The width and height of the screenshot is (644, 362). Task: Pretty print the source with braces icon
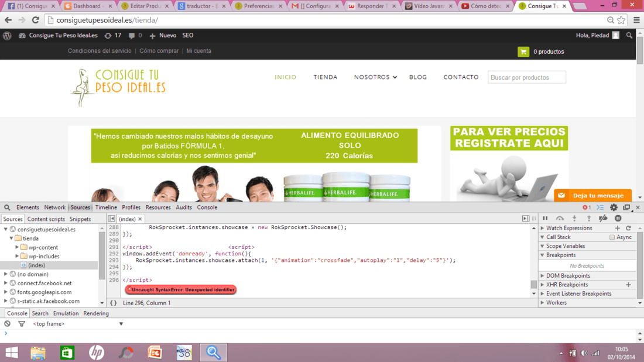(114, 303)
